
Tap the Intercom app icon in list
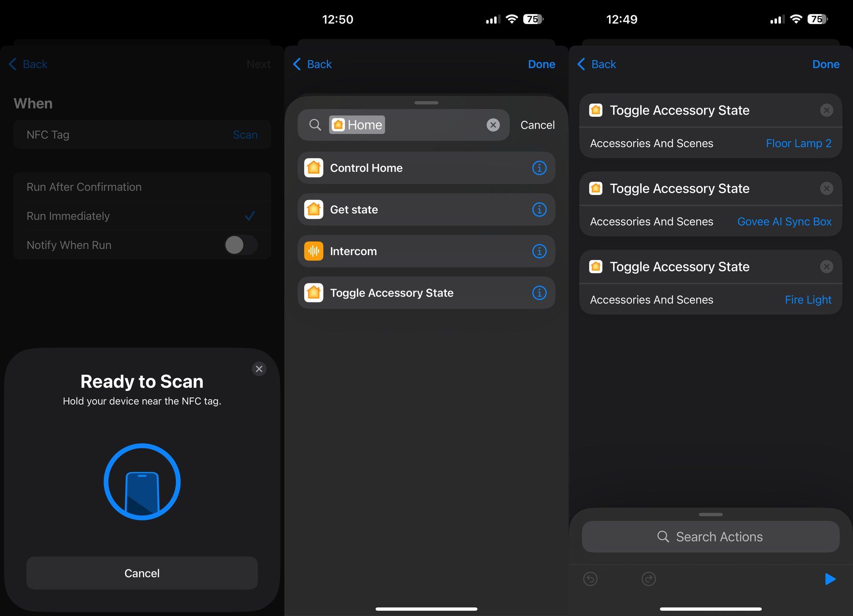pyautogui.click(x=314, y=250)
